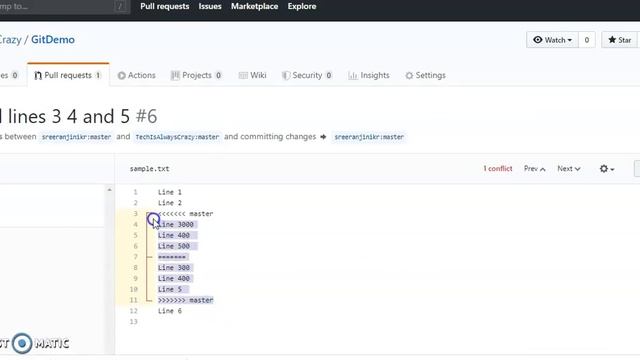The width and height of the screenshot is (640, 360).
Task: Jump to next conflict with Next
Action: [x=569, y=169]
